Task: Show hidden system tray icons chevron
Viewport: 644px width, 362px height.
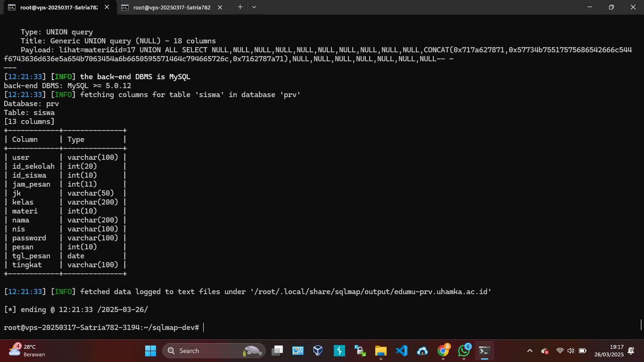Action: 529,351
